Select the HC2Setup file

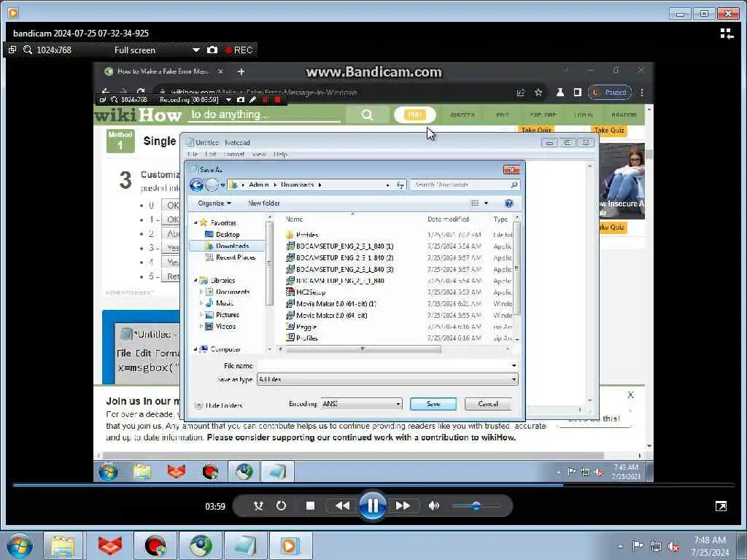(306, 292)
